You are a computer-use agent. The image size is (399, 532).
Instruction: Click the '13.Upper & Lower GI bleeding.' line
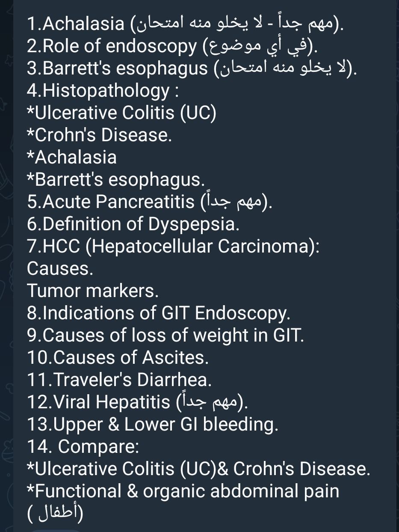point(152,424)
